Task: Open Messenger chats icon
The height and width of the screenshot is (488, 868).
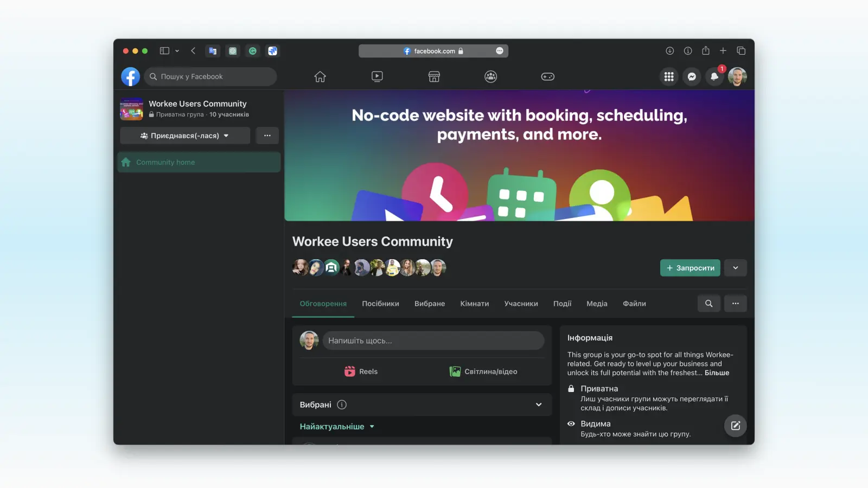Action: coord(692,76)
